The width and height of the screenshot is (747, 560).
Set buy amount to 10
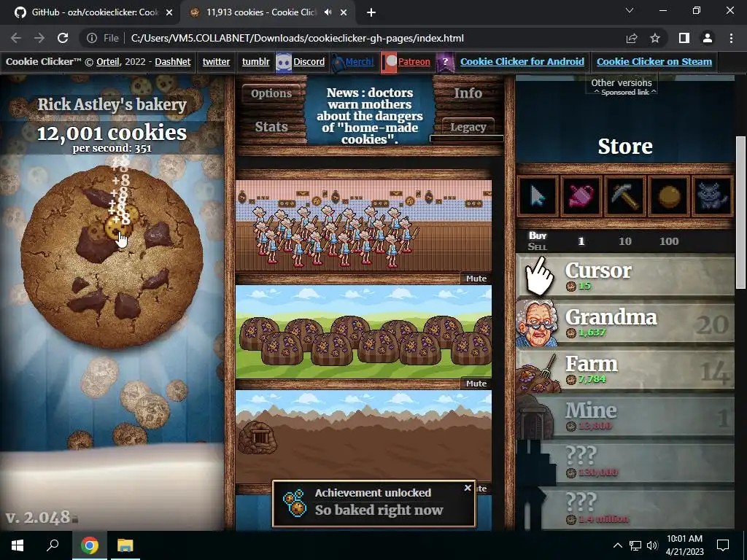[625, 241]
